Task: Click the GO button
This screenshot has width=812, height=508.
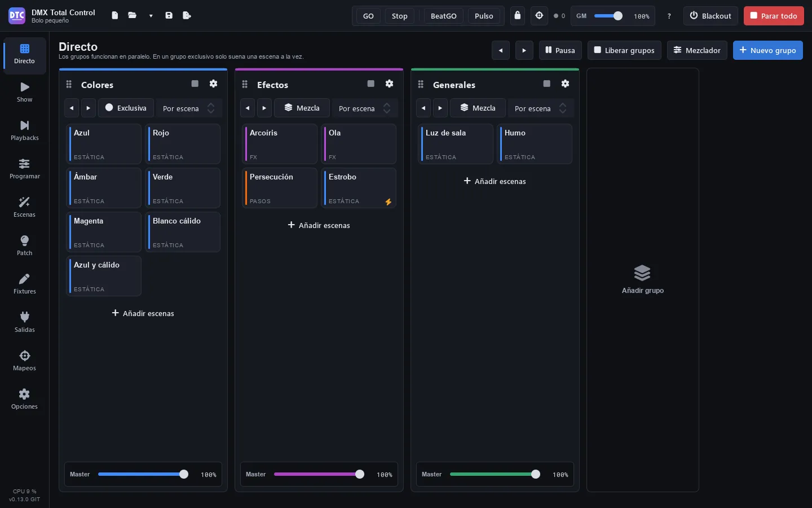Action: [x=368, y=16]
